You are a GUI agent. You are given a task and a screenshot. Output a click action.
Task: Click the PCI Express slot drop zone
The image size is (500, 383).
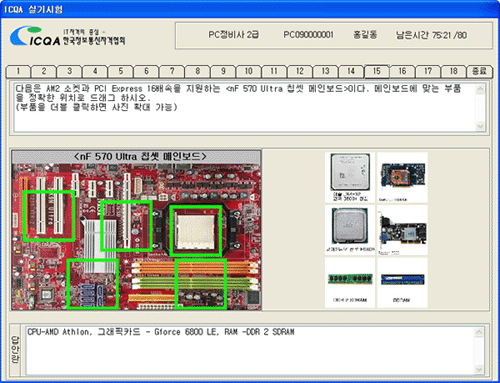tap(126, 225)
